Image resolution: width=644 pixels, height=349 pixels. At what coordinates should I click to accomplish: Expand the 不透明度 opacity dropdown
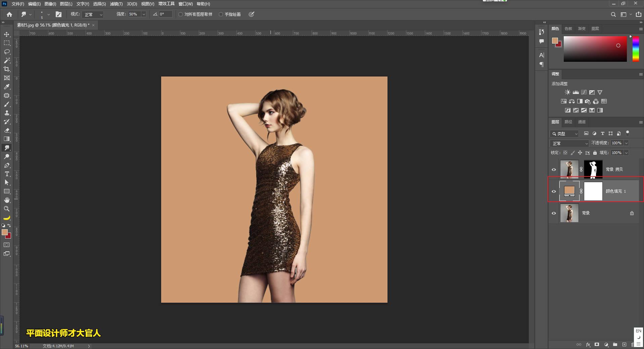click(626, 143)
